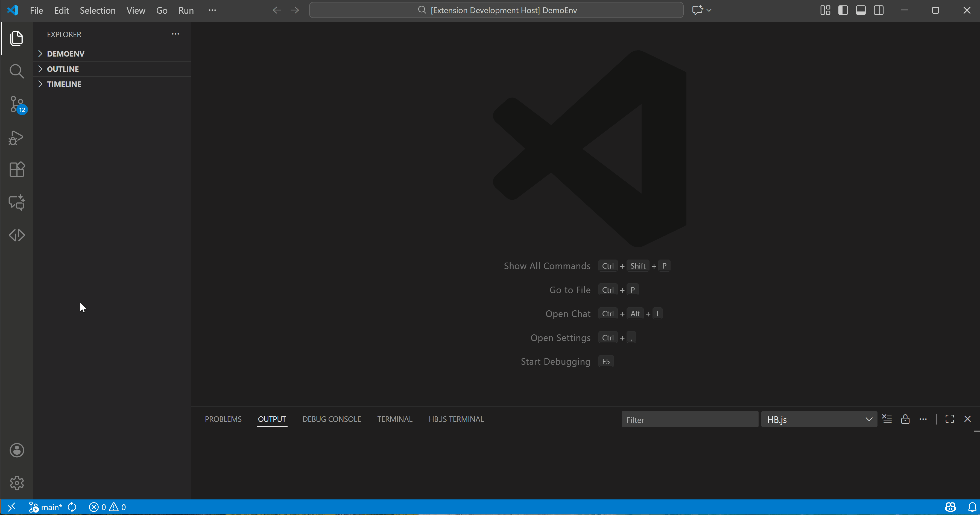Viewport: 980px width, 515px height.
Task: Open Run and Debug view
Action: click(16, 137)
